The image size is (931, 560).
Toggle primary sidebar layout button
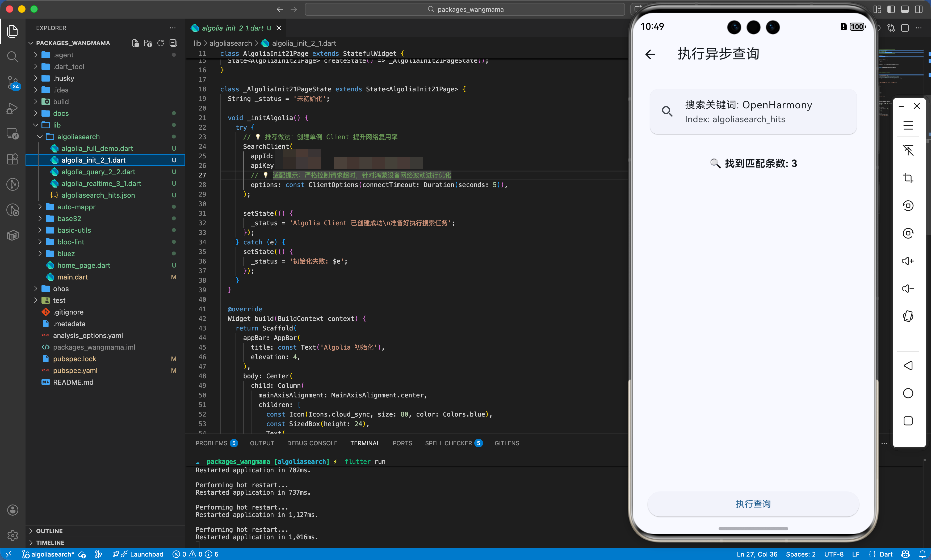click(891, 9)
